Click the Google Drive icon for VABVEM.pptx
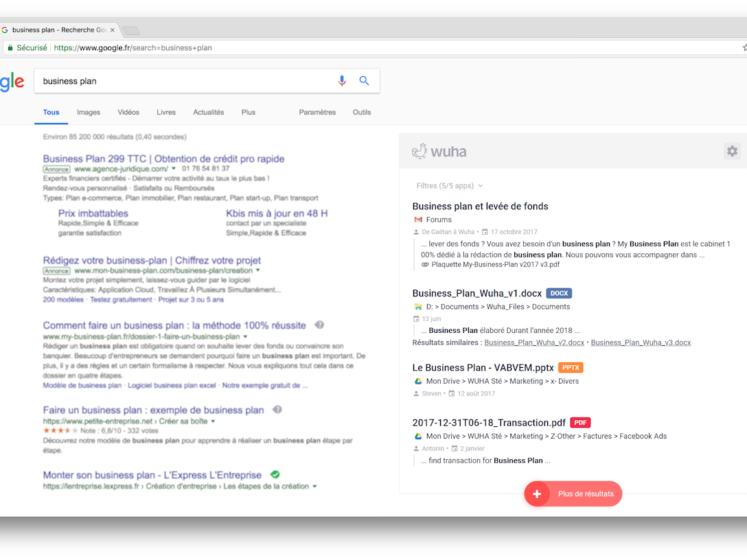Viewport: 747px width, 560px height. click(x=418, y=382)
